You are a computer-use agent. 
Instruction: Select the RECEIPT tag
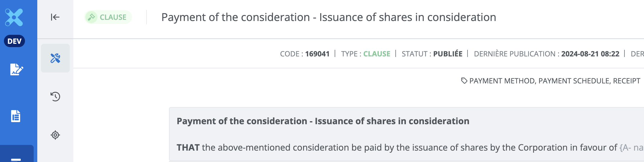coord(627,81)
